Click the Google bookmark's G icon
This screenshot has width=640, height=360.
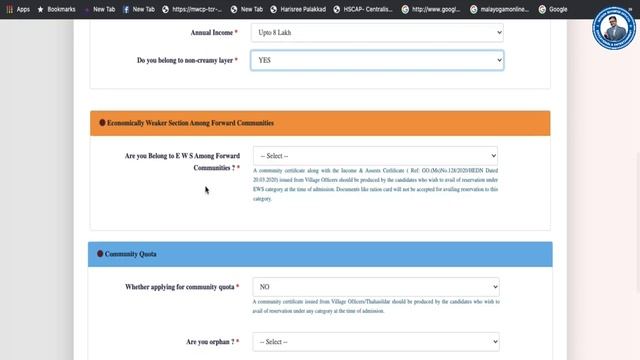click(x=542, y=9)
